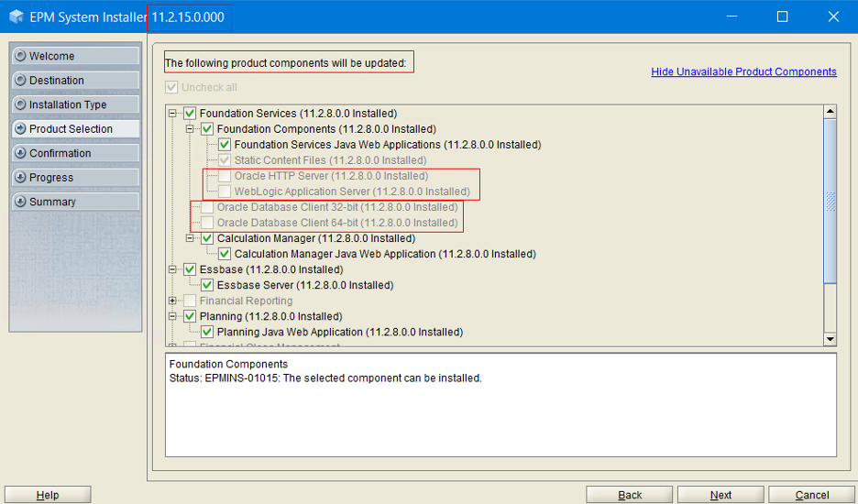Collapse the Foundation Services tree node
The image size is (858, 504).
pyautogui.click(x=172, y=114)
